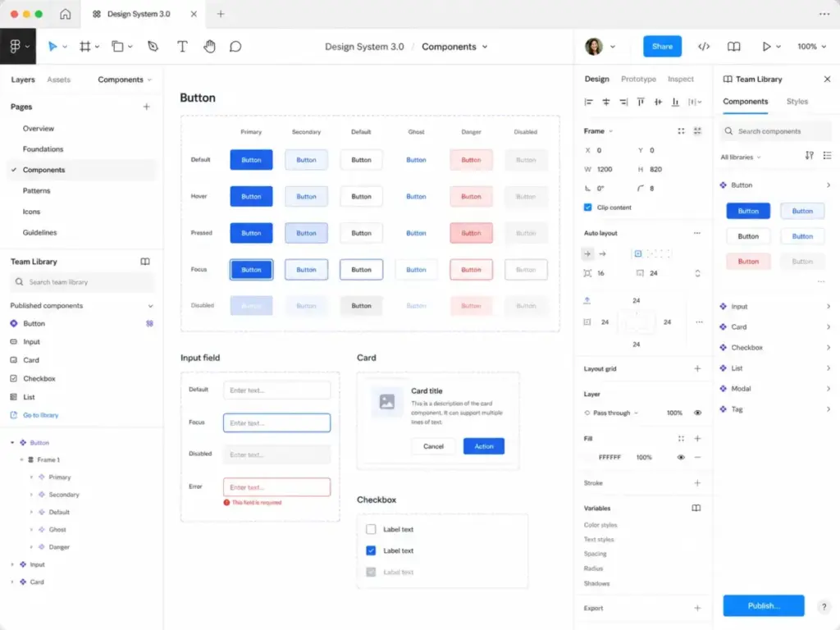This screenshot has height=630, width=840.
Task: Click the align vertical centers icon
Action: (x=658, y=102)
